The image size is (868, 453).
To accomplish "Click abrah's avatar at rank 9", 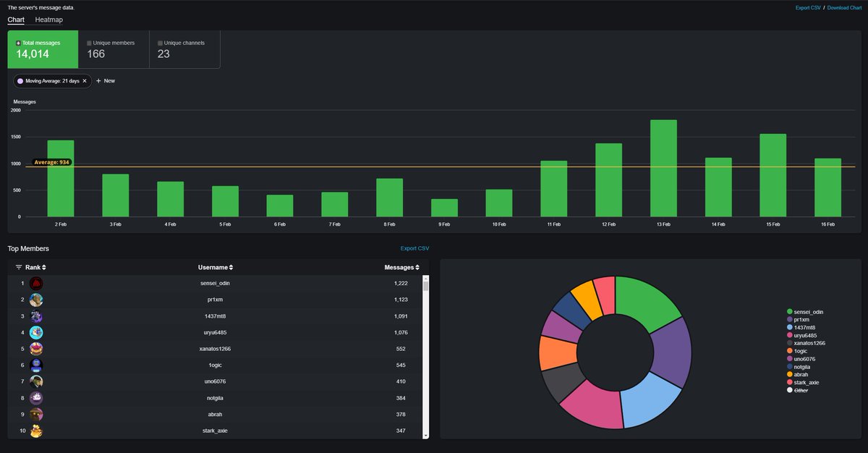I will tap(35, 414).
